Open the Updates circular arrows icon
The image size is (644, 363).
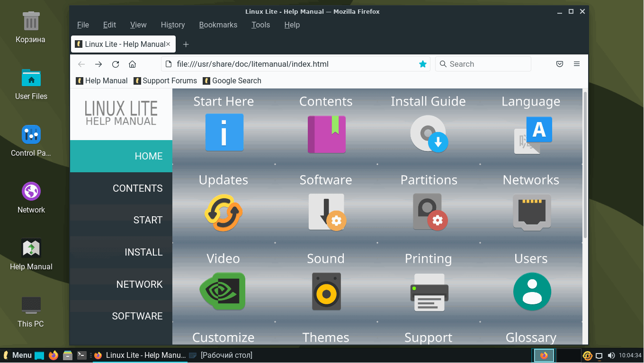point(224,212)
